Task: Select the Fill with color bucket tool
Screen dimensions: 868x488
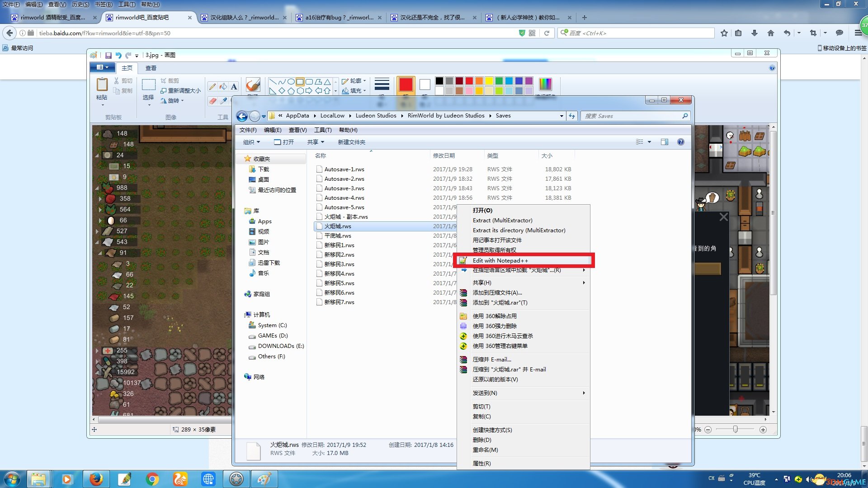Action: [x=223, y=86]
